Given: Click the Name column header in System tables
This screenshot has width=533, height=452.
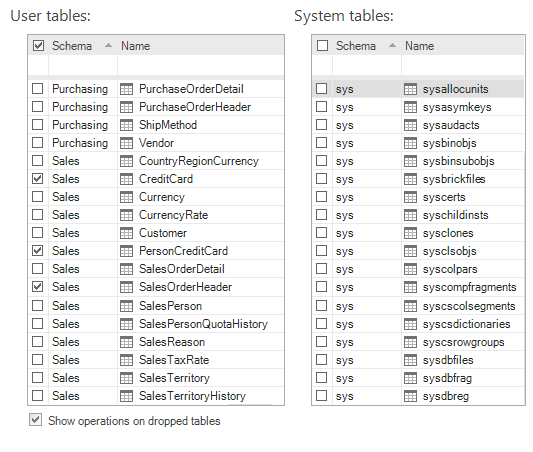Looking at the screenshot, I should (419, 46).
